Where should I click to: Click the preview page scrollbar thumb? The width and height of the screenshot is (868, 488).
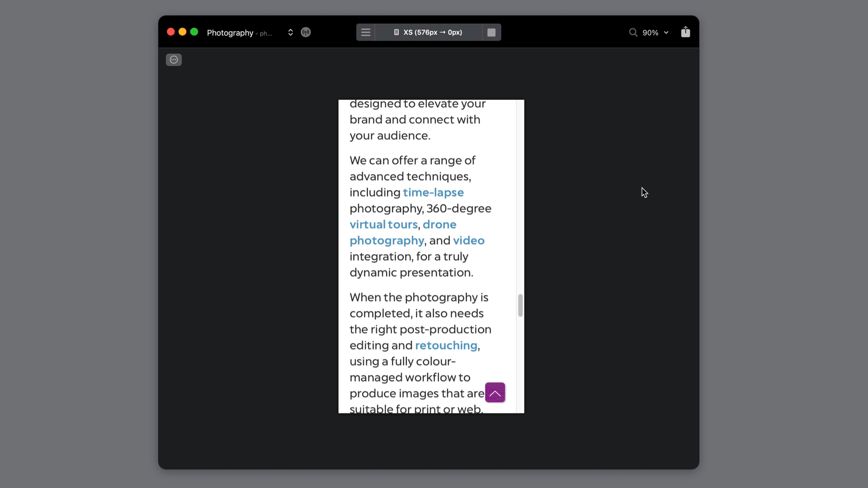click(x=520, y=305)
